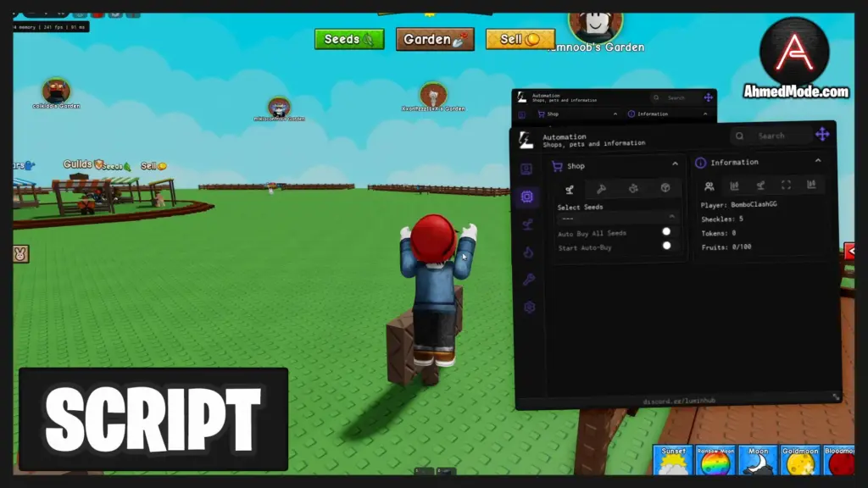The width and height of the screenshot is (868, 488).
Task: Open the settings gear tab in sidebar
Action: point(529,307)
